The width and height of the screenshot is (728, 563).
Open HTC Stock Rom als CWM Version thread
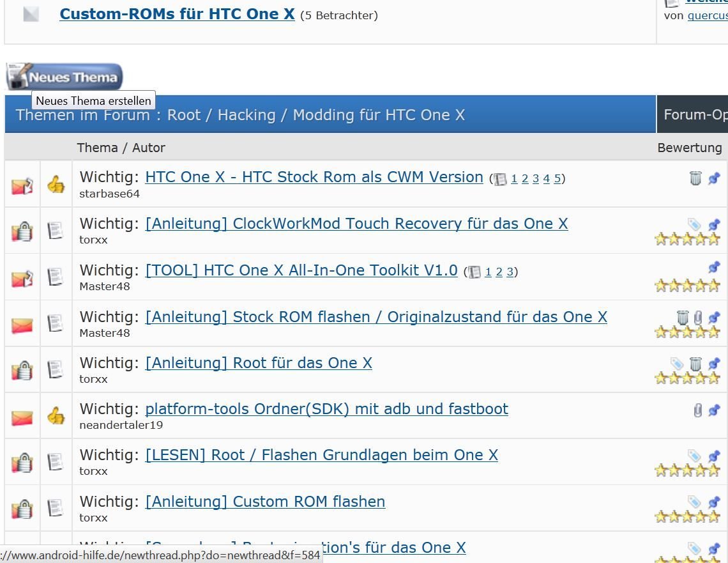(x=314, y=177)
